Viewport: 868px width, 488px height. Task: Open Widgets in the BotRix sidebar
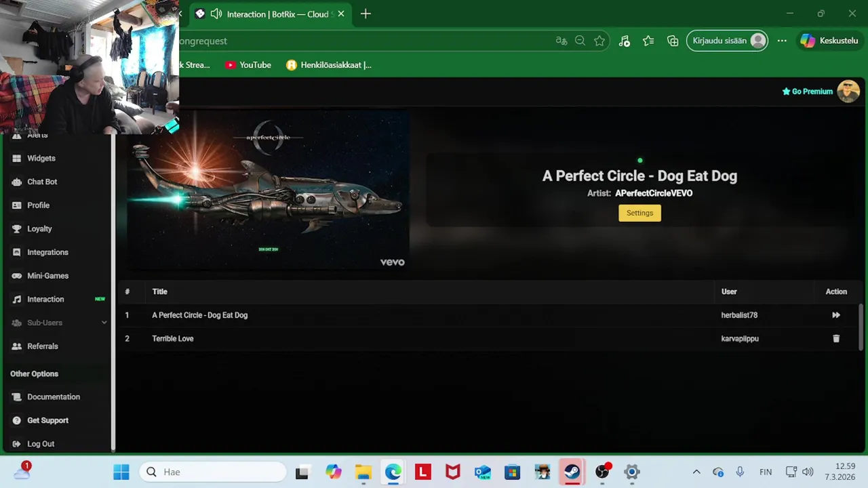41,158
